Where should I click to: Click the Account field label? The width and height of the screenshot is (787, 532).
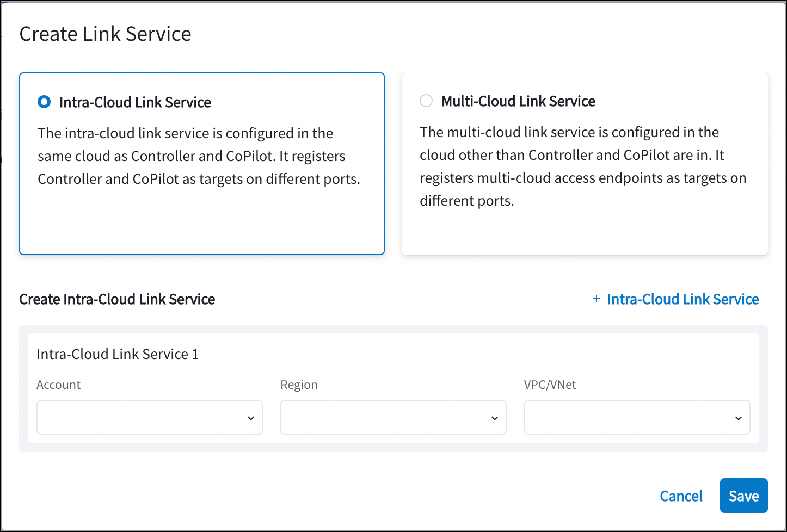[x=59, y=385]
